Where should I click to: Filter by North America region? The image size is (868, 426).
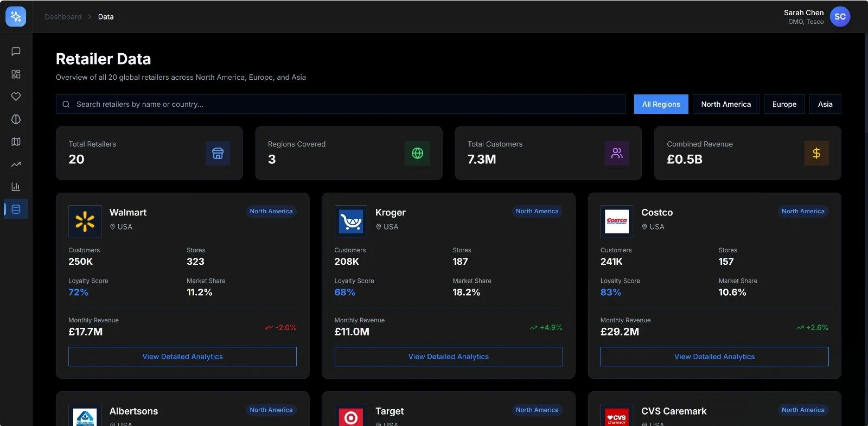(726, 104)
